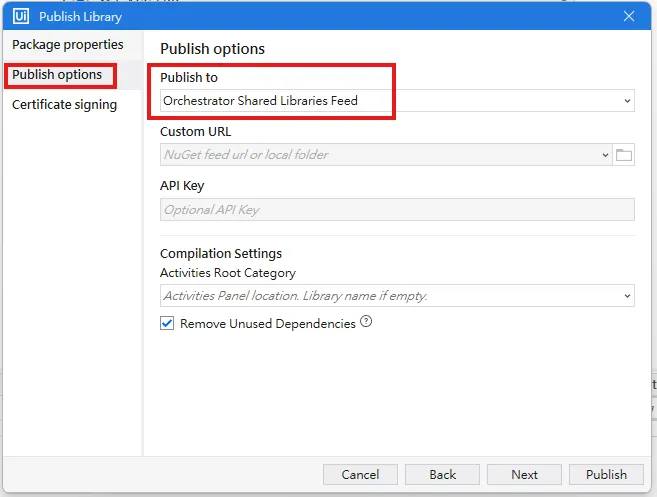Click the Next button
657x497 pixels.
tap(524, 475)
